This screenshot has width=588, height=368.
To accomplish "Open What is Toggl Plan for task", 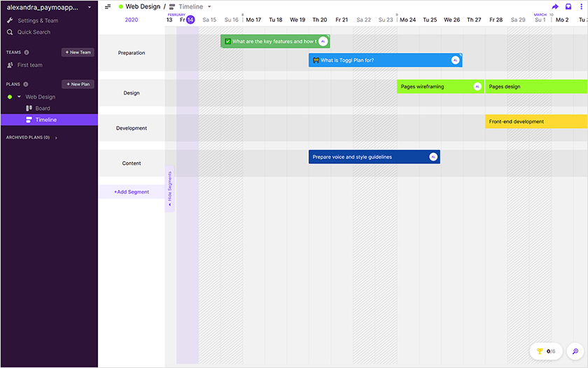I will [385, 60].
